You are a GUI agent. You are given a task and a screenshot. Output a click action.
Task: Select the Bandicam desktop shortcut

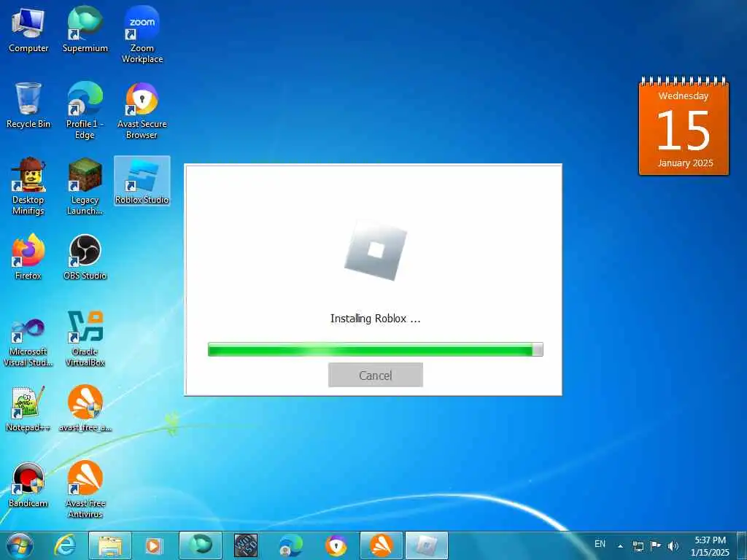click(x=28, y=484)
